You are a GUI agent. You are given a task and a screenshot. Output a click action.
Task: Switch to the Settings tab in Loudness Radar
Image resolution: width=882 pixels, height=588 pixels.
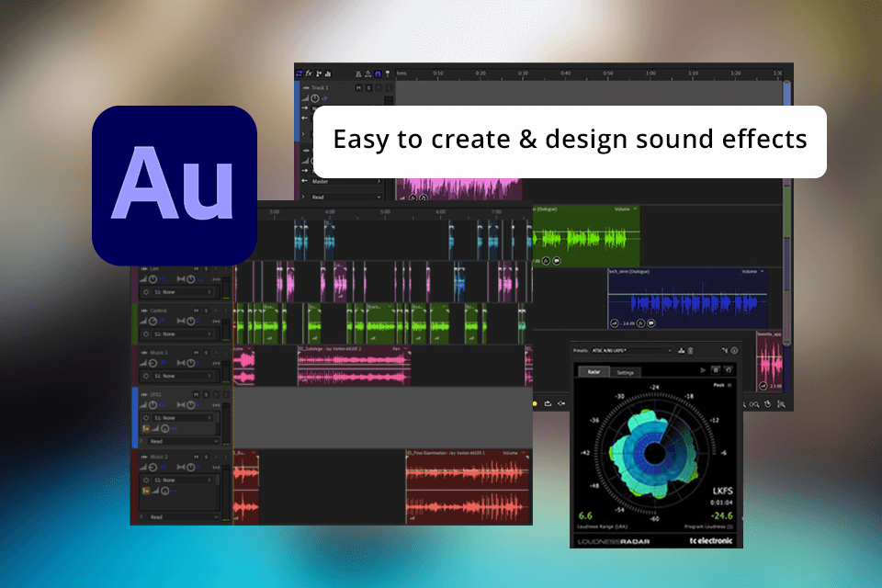click(625, 372)
